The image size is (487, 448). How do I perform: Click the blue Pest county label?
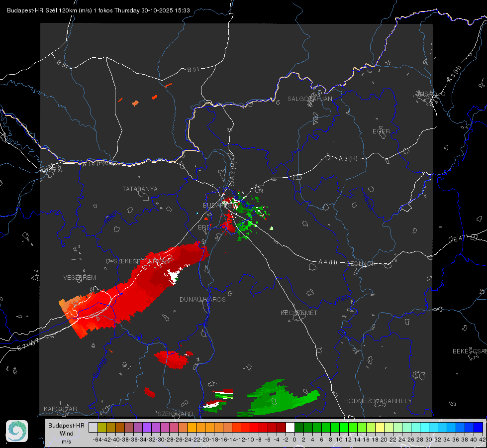pos(343,300)
